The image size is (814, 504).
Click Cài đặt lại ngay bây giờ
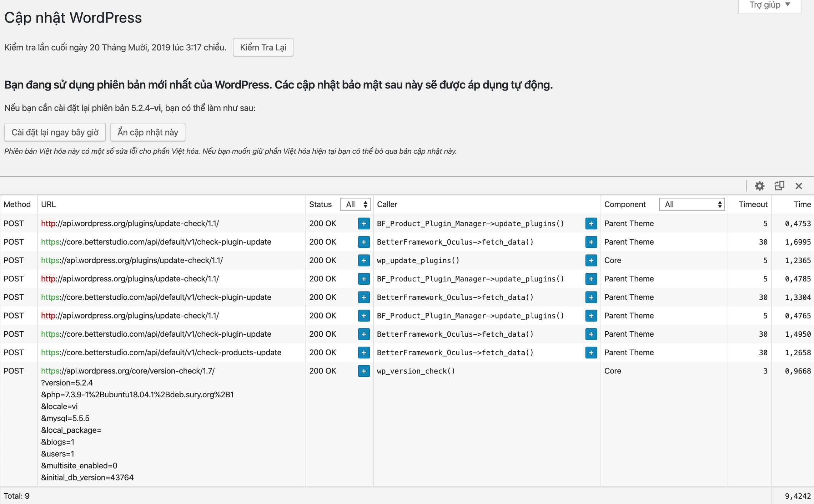55,132
